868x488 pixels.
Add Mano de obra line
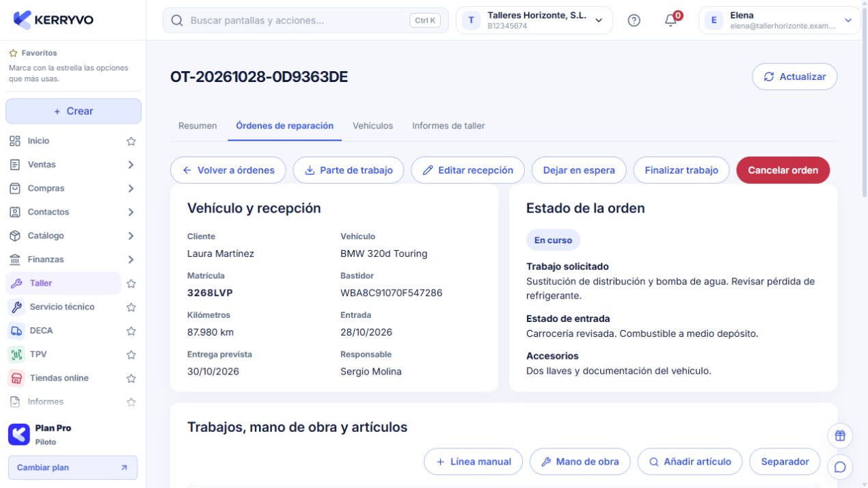point(580,461)
